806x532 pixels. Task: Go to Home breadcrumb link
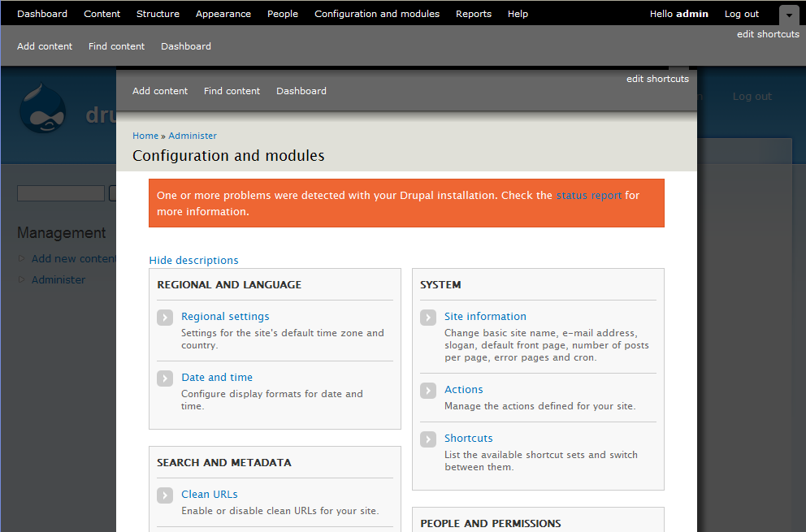pyautogui.click(x=145, y=136)
